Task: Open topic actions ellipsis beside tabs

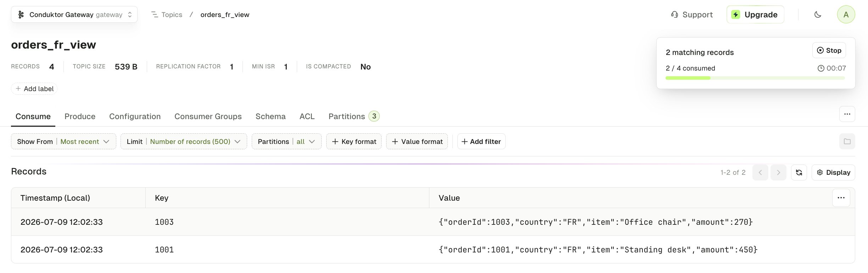Action: 847,114
